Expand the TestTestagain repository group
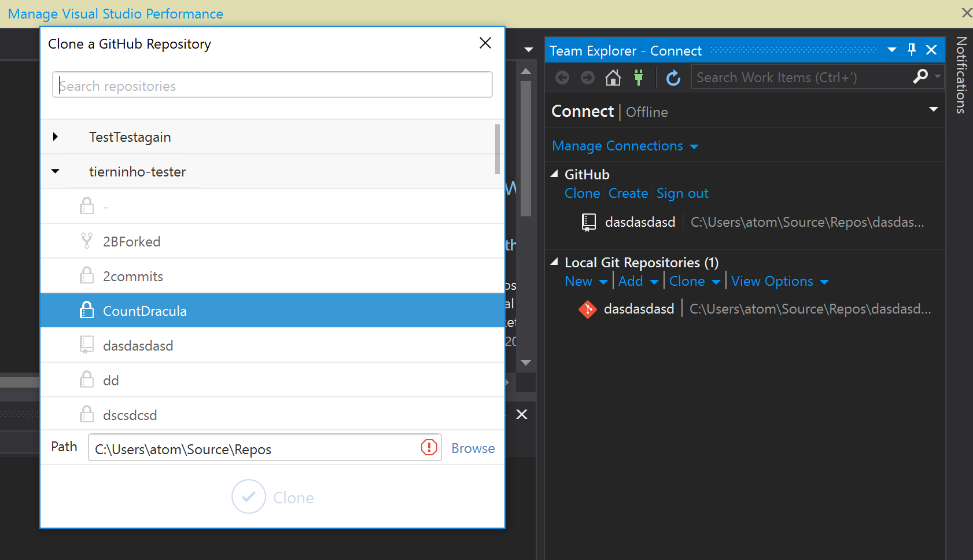The image size is (973, 560). pyautogui.click(x=56, y=137)
